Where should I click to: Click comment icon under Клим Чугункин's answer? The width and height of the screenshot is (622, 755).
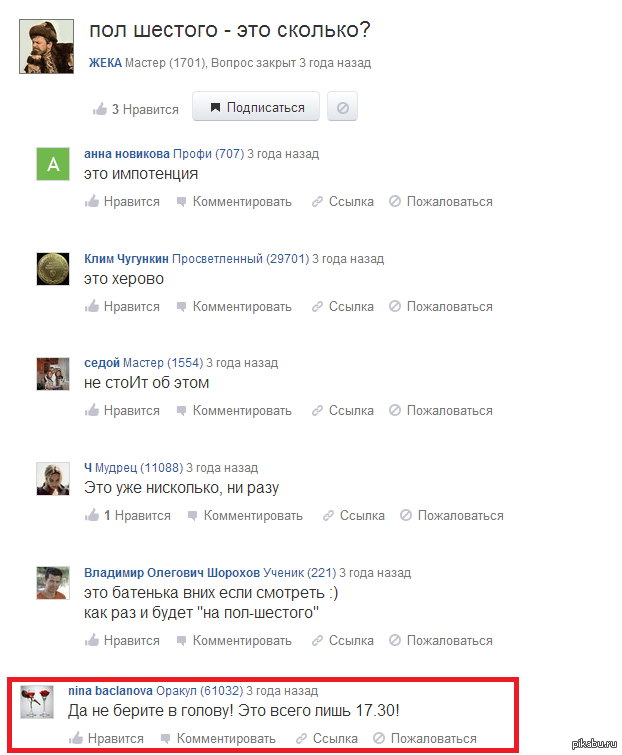[181, 307]
